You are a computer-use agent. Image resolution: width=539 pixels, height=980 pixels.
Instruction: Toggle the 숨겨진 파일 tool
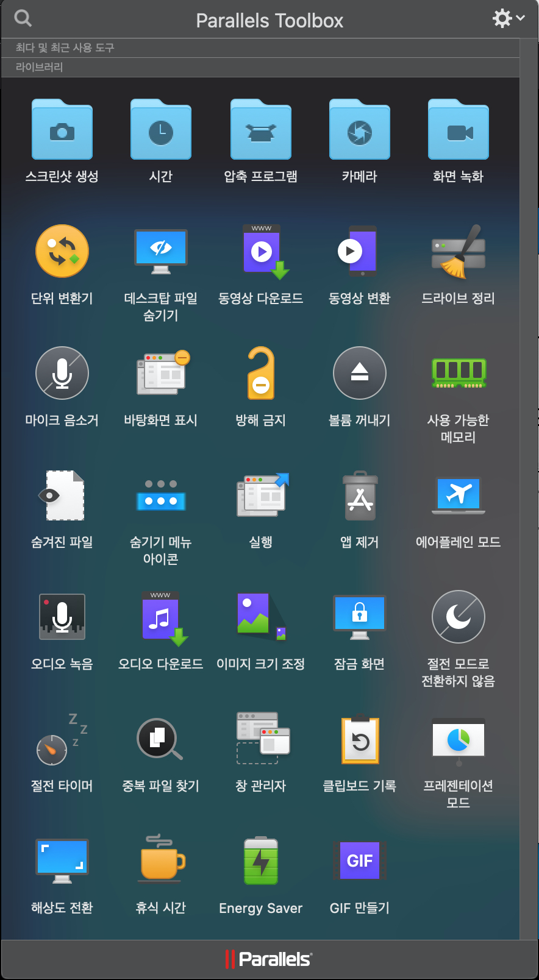pos(62,495)
